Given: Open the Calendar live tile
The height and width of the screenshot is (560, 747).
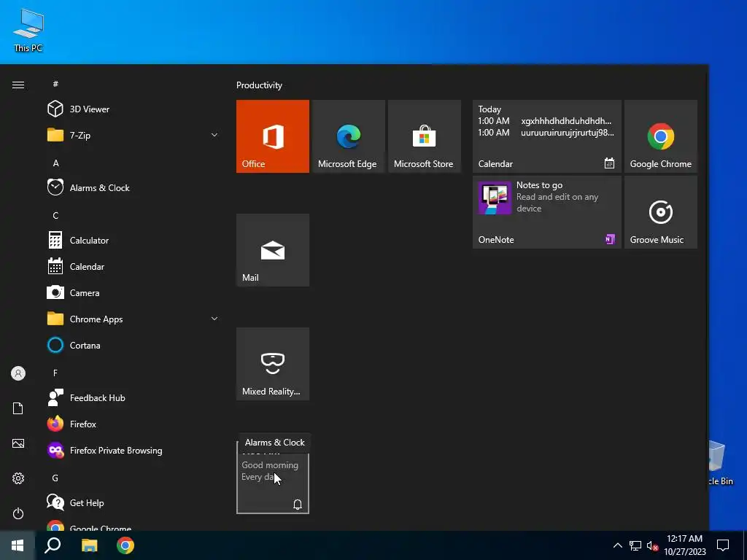Looking at the screenshot, I should [547, 136].
